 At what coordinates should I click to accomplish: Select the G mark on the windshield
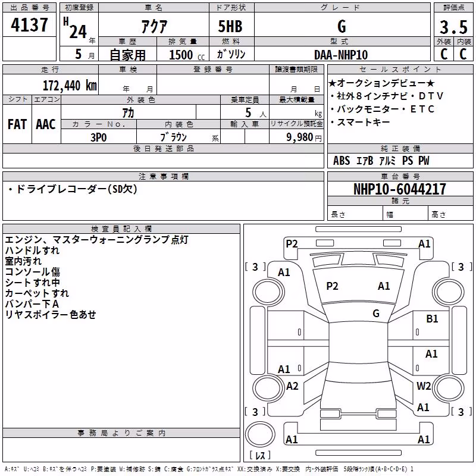[376, 313]
